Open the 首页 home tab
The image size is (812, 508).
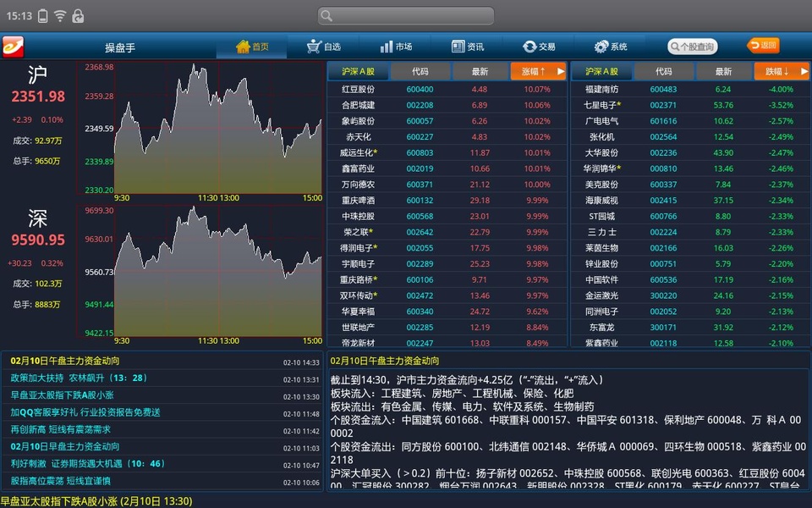point(252,47)
